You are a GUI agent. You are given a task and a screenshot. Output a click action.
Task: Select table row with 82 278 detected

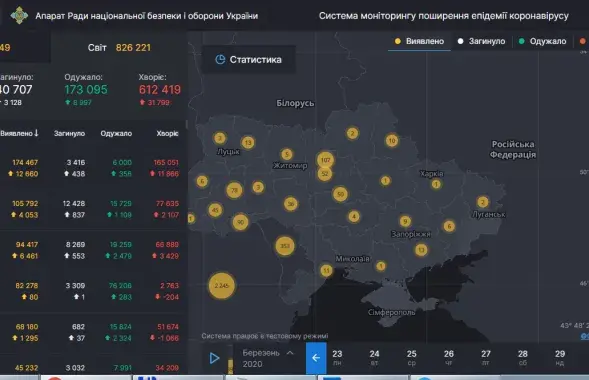pyautogui.click(x=94, y=291)
